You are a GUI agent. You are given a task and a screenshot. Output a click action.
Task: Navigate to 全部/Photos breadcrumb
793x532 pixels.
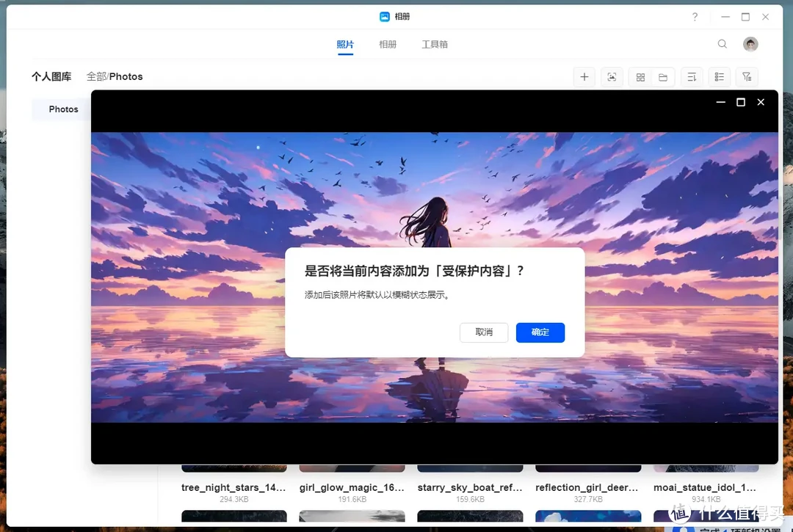coord(115,76)
